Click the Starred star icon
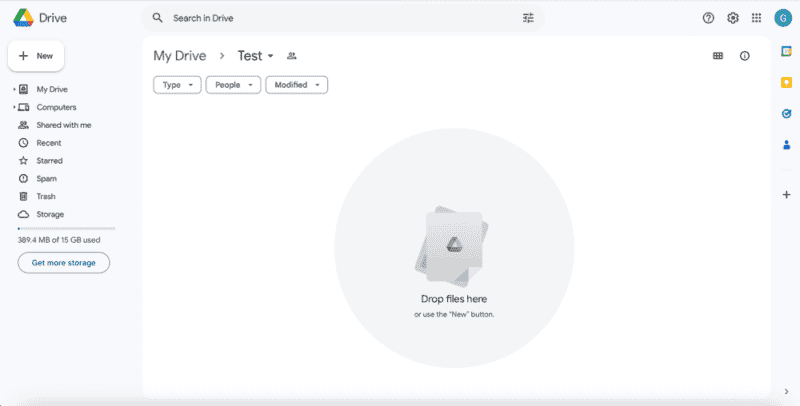This screenshot has height=406, width=800. (x=23, y=161)
